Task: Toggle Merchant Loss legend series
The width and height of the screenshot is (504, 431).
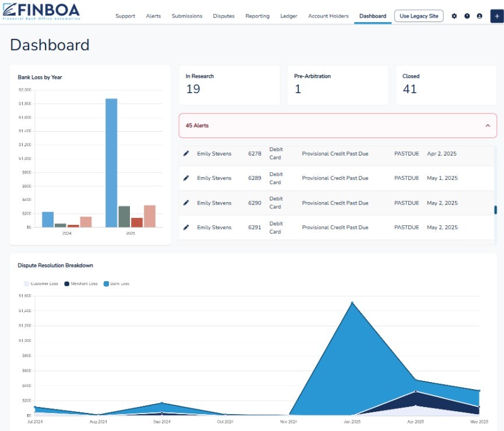Action: [x=80, y=284]
